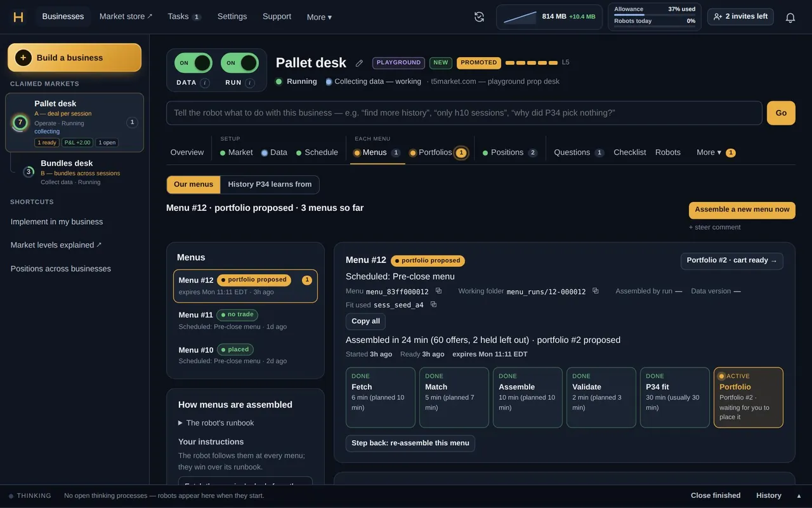
Task: Open the More dropdown in top navigation
Action: (319, 17)
